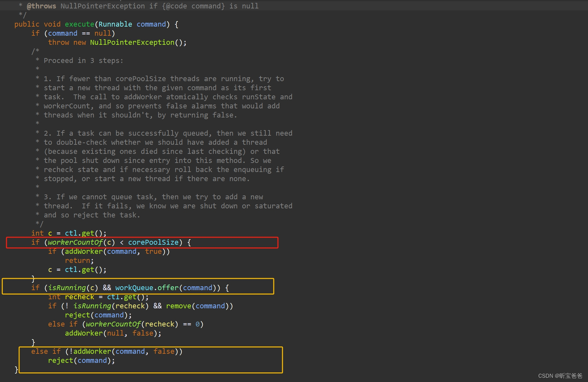Click 'reject(command);' directly under the remove(command) condition
The width and height of the screenshot is (588, 382).
tap(98, 315)
